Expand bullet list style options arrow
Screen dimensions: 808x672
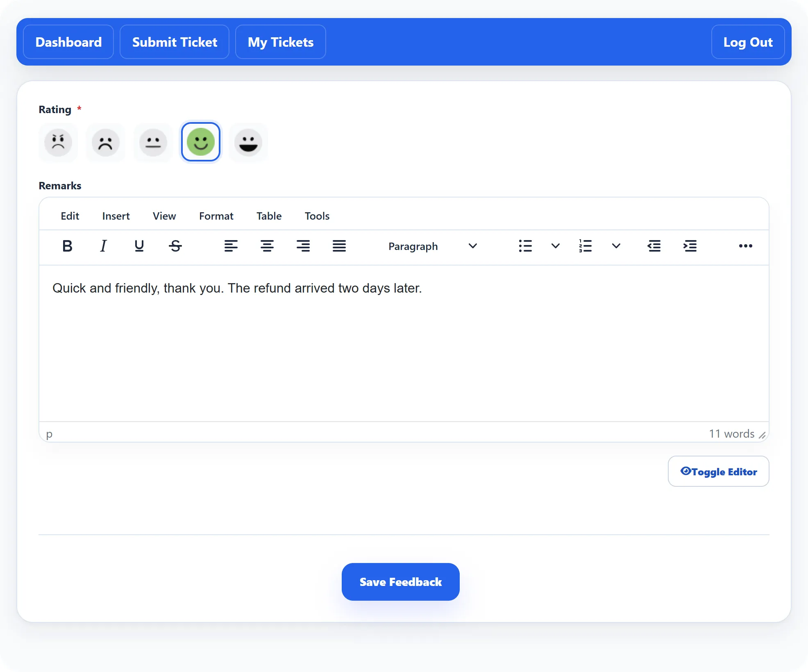pyautogui.click(x=556, y=246)
